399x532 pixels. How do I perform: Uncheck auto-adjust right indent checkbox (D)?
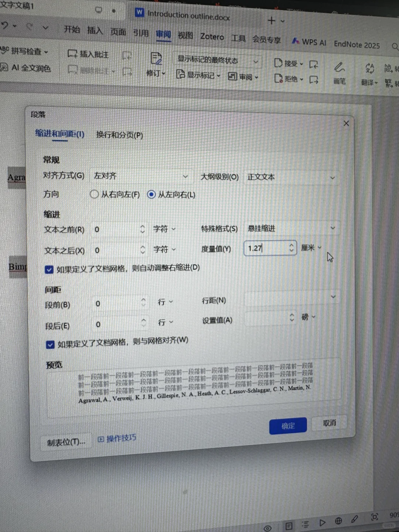point(49,270)
